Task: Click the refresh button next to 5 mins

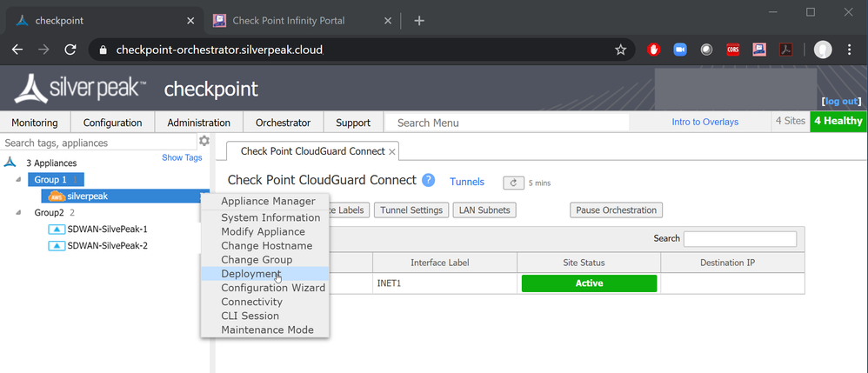Action: click(513, 183)
